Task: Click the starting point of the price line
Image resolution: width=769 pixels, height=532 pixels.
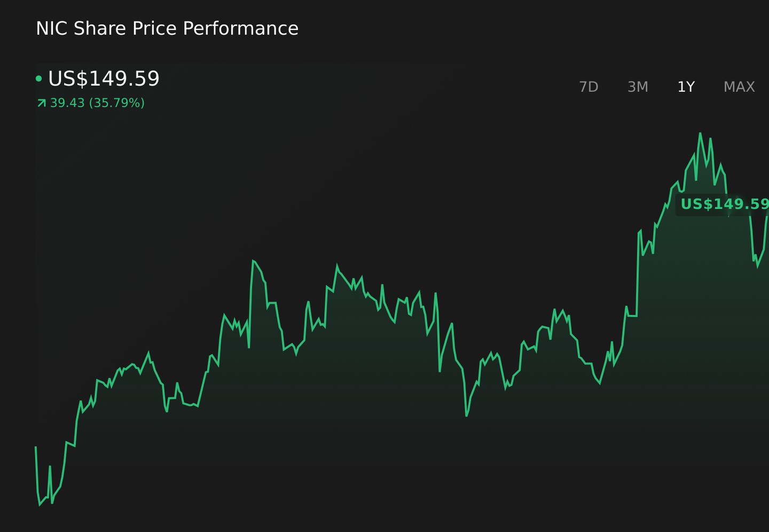Action: click(x=36, y=447)
